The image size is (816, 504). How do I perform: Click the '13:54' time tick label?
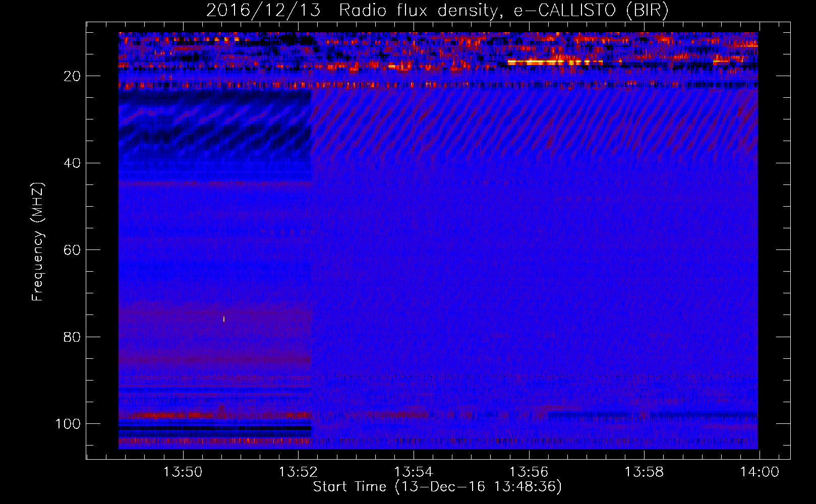413,472
